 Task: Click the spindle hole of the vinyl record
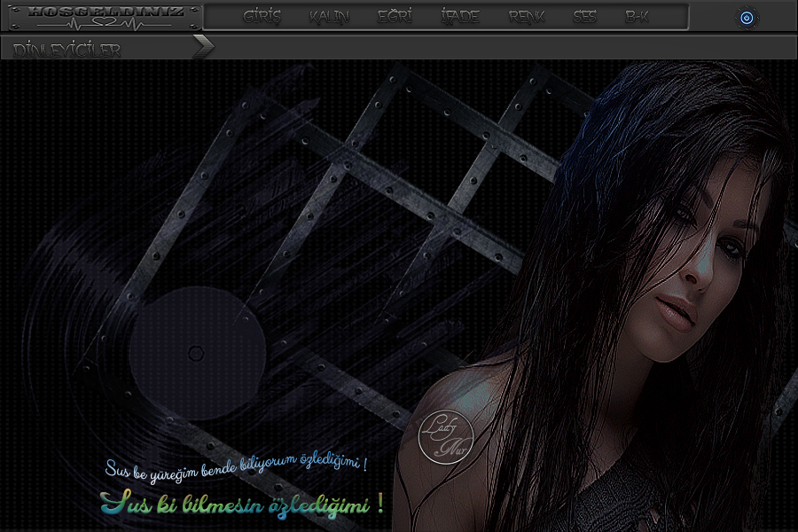197,354
